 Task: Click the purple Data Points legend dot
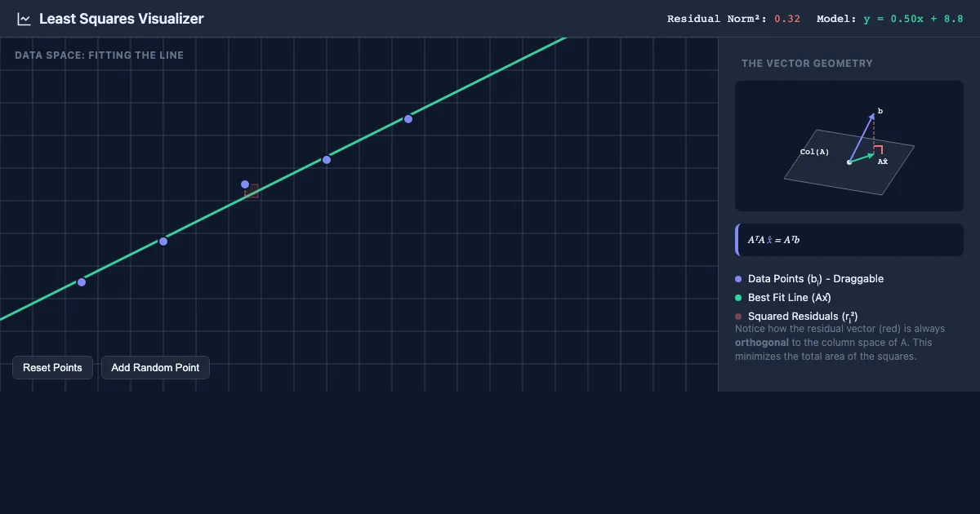coord(738,279)
